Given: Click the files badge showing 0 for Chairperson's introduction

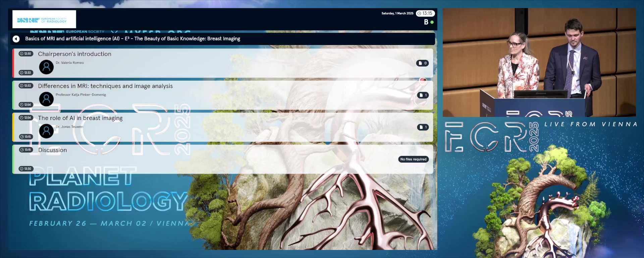Looking at the screenshot, I should tap(423, 63).
